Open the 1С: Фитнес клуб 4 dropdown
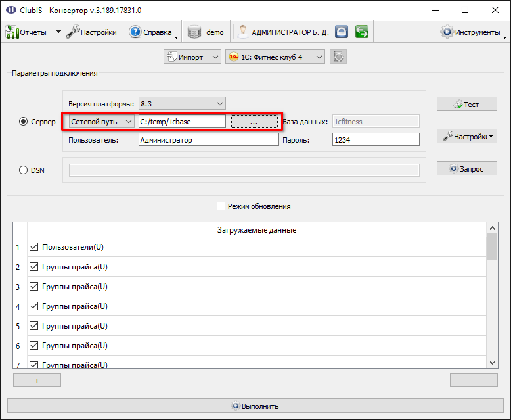Screen dimensions: 511x420 (275, 57)
